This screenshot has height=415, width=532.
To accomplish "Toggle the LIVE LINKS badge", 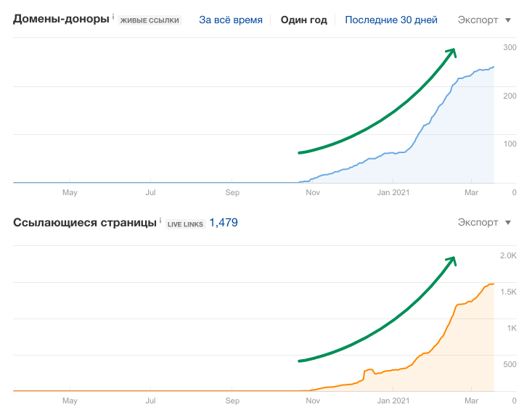I will 184,223.
